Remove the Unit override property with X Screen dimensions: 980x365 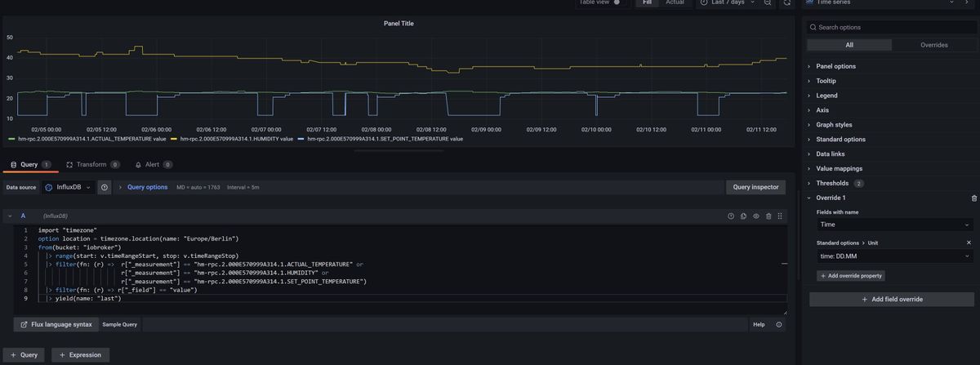(x=969, y=243)
